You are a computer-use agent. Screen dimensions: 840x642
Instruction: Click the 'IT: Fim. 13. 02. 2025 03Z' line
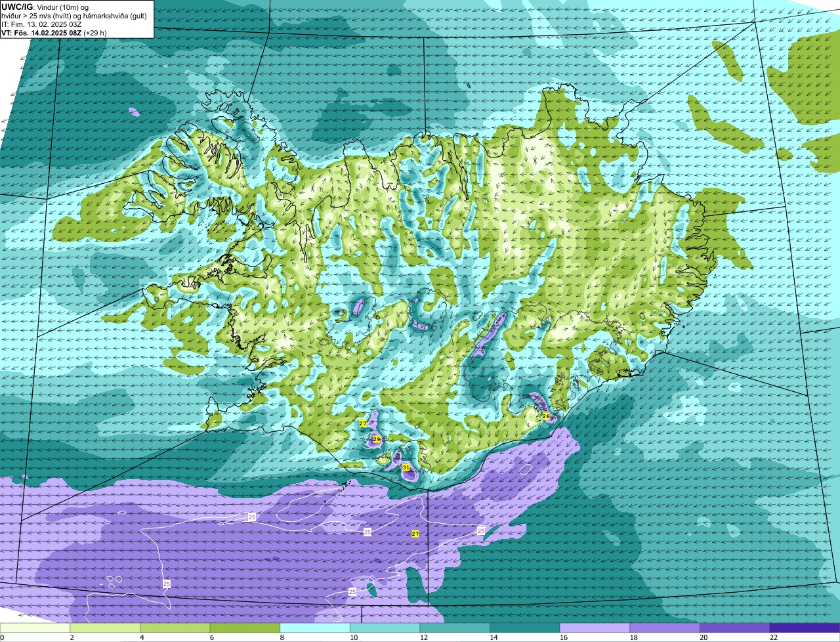point(41,24)
